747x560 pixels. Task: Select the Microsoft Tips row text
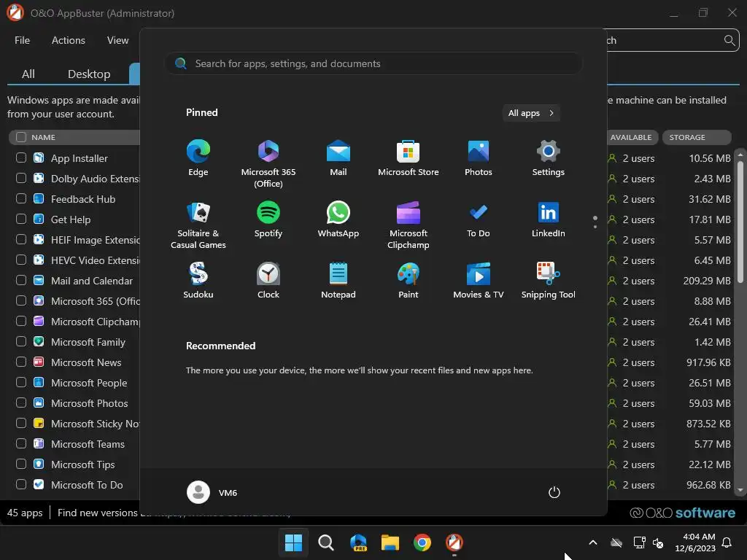pyautogui.click(x=83, y=464)
